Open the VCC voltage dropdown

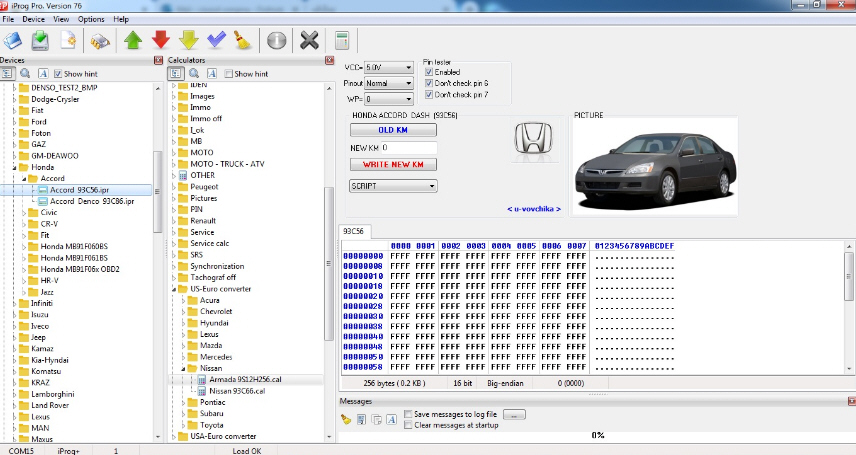pyautogui.click(x=389, y=68)
